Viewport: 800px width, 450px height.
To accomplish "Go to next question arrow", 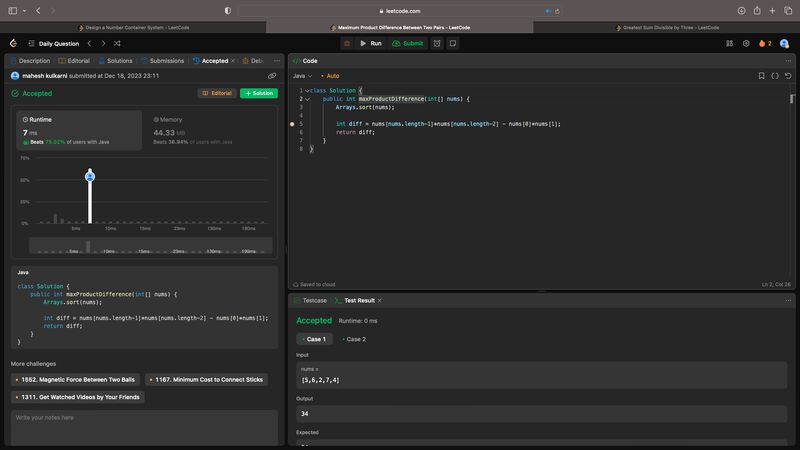I will [104, 43].
